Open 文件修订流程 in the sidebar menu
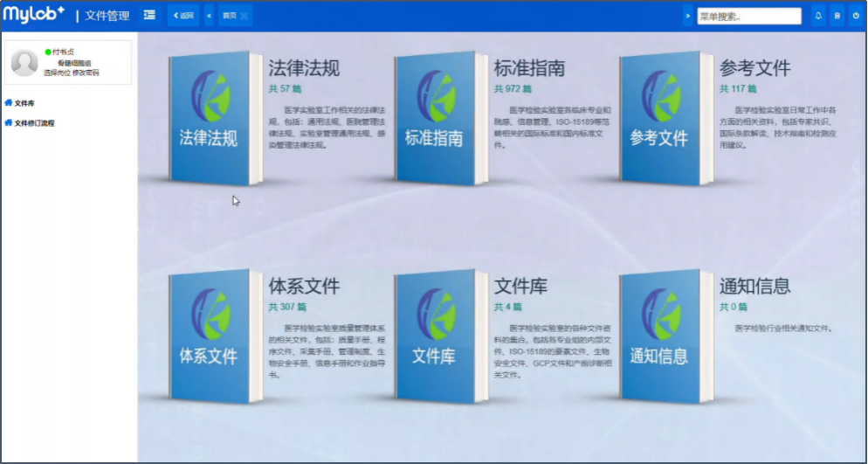Image resolution: width=868 pixels, height=464 pixels. coord(34,123)
